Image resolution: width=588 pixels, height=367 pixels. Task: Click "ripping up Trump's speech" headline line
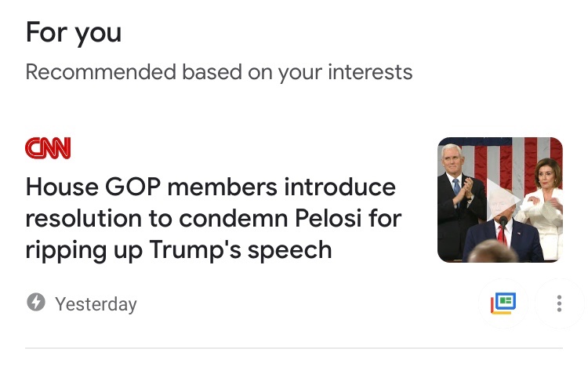(179, 250)
